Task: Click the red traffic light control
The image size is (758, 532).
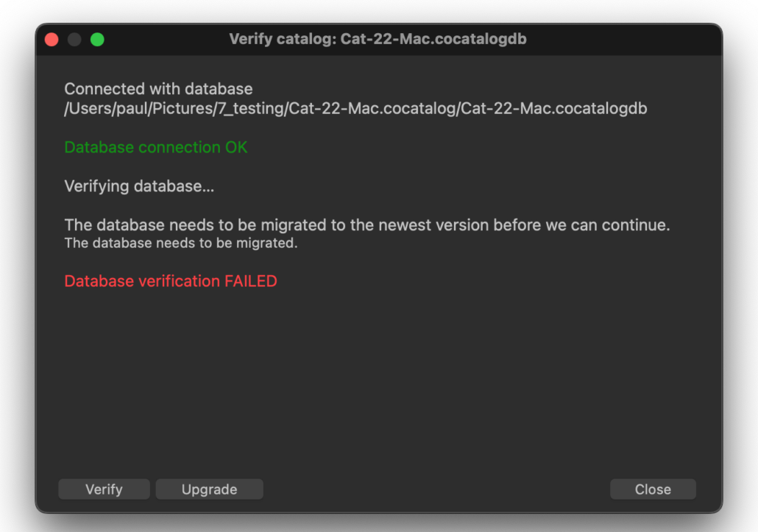Action: pos(52,39)
